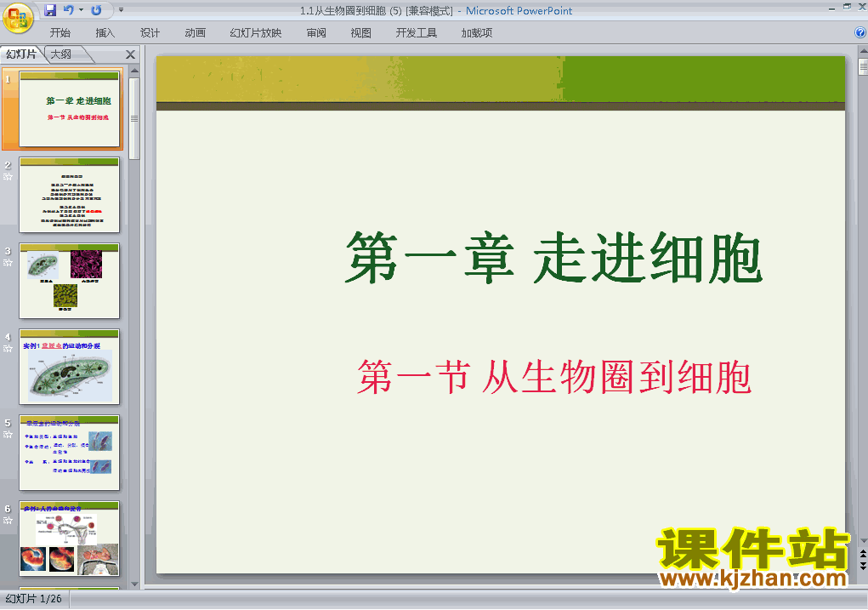The width and height of the screenshot is (868, 610).
Task: Select slide 4 thumbnail with paramecium
Action: [69, 366]
